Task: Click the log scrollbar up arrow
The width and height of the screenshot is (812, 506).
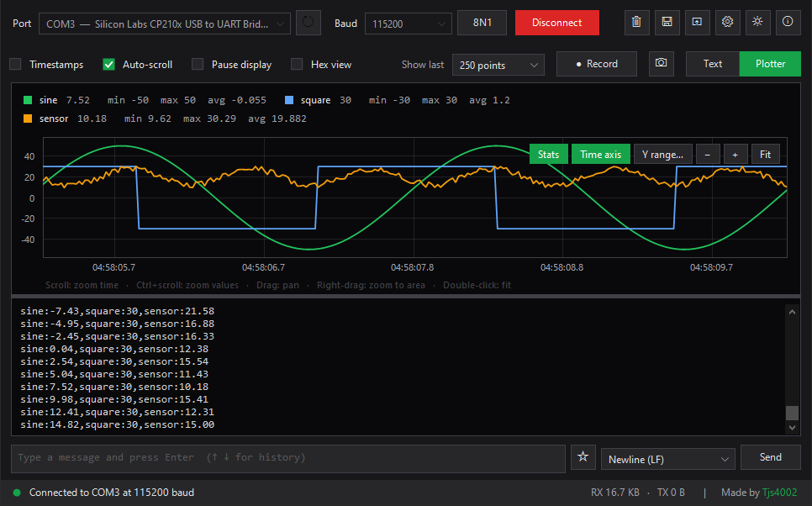Action: click(792, 312)
